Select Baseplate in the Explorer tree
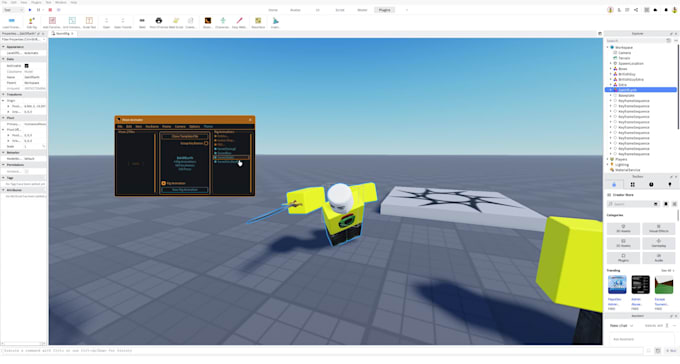 click(x=626, y=95)
